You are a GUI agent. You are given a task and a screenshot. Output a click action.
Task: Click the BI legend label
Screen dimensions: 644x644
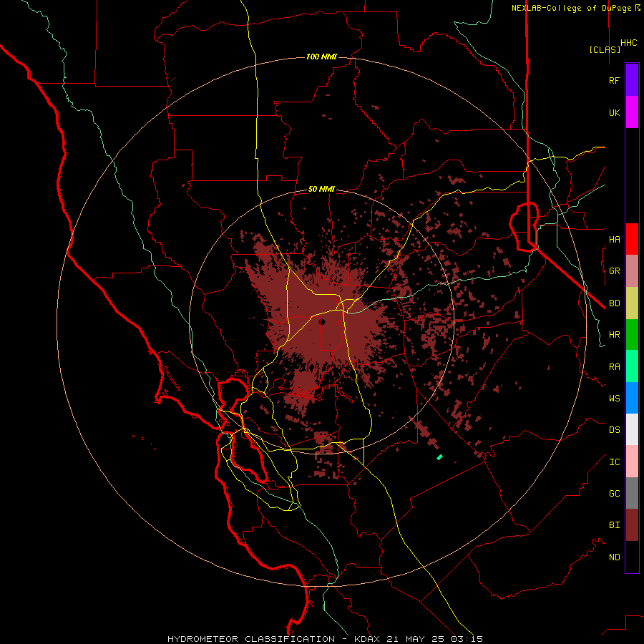pos(614,525)
